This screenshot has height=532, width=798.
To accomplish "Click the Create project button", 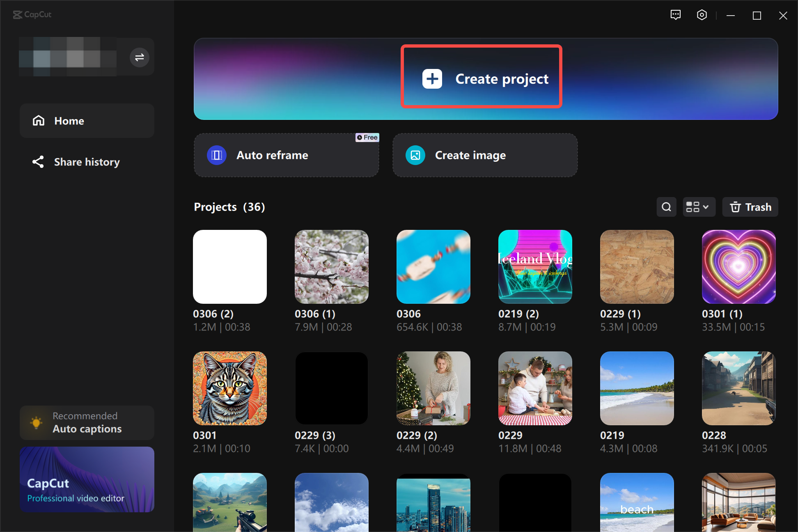I will coord(481,78).
